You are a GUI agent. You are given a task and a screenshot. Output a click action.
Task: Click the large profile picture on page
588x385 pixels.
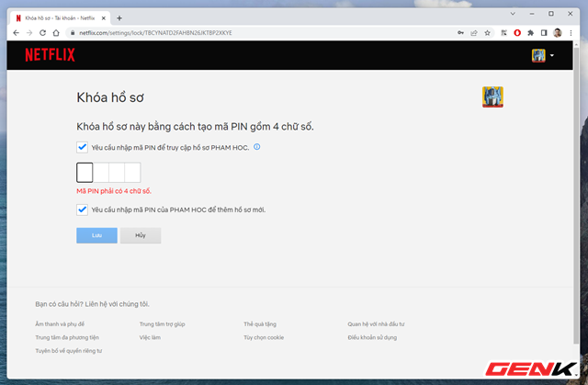492,96
